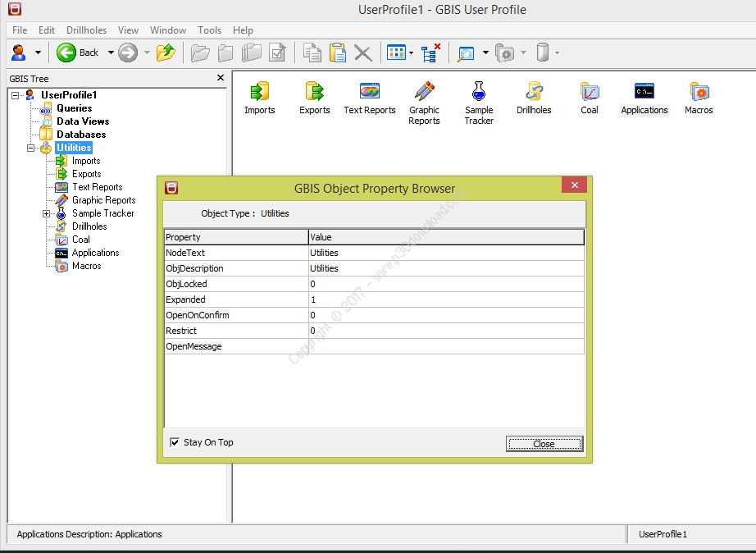Viewport: 756px width, 553px height.
Task: Close the GBIS Tree panel
Action: tap(221, 78)
